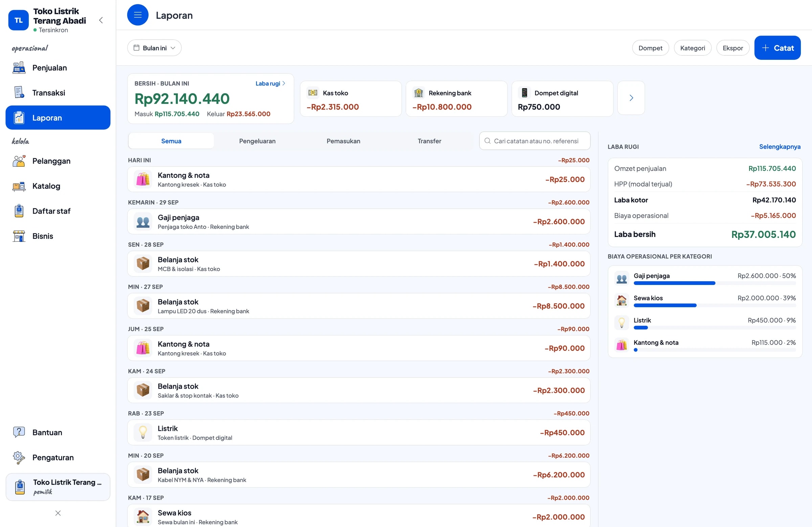Click the Laba bersih Rp37.005.140 value

pyautogui.click(x=763, y=235)
